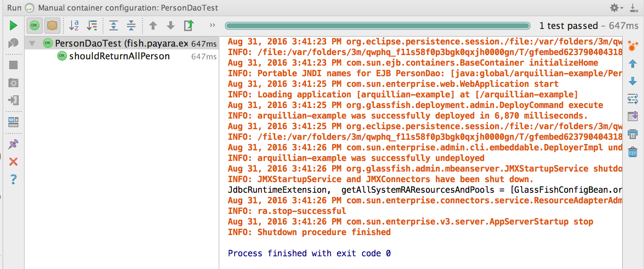Sort tests alphabetically
The width and height of the screenshot is (644, 269).
74,25
